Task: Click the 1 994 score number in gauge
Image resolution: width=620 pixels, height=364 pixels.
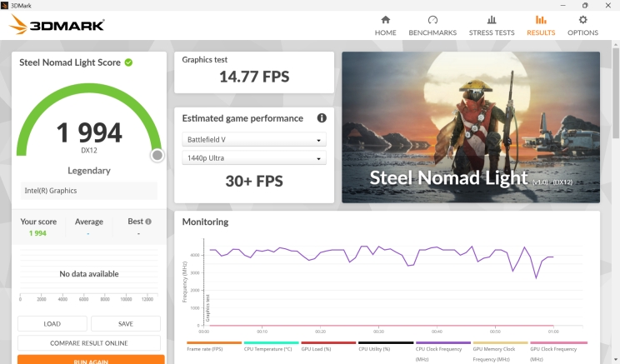Action: 89,132
